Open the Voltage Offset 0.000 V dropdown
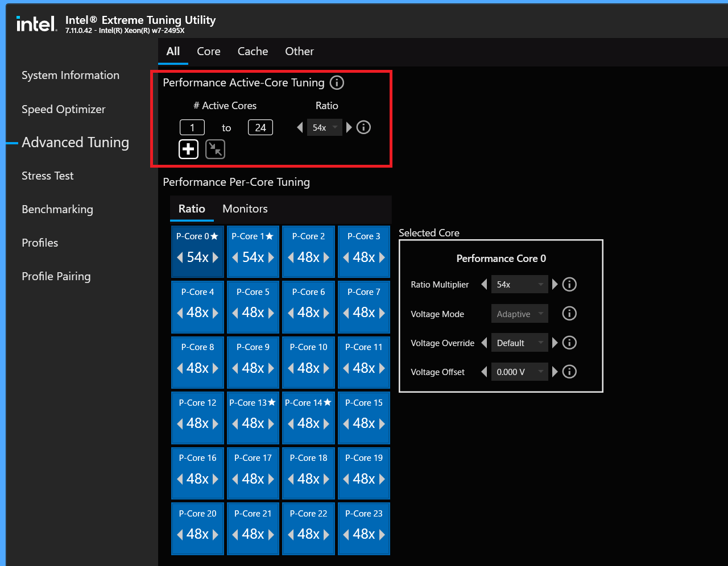 [519, 372]
